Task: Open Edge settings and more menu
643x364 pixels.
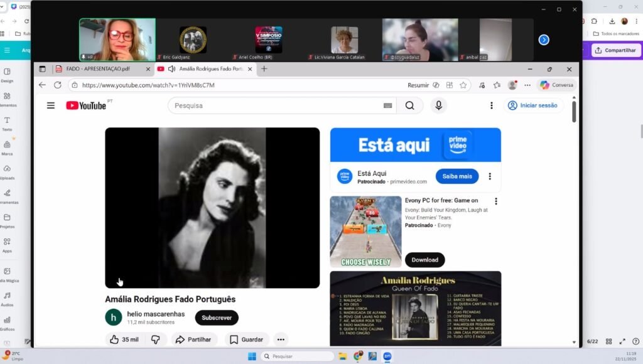Action: 527,85
